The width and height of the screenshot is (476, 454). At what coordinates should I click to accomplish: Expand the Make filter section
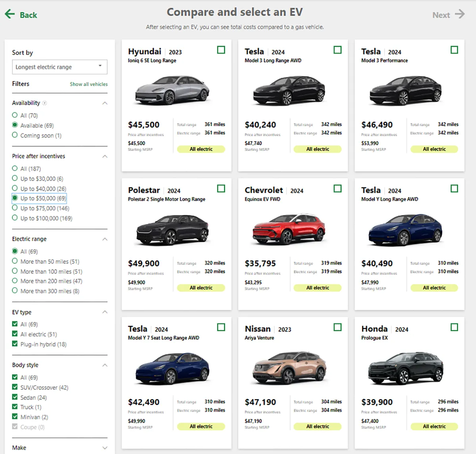click(105, 448)
